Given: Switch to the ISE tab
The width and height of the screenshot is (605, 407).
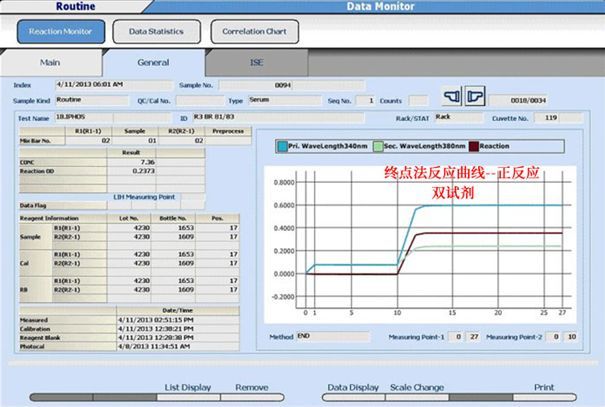Looking at the screenshot, I should [x=257, y=62].
